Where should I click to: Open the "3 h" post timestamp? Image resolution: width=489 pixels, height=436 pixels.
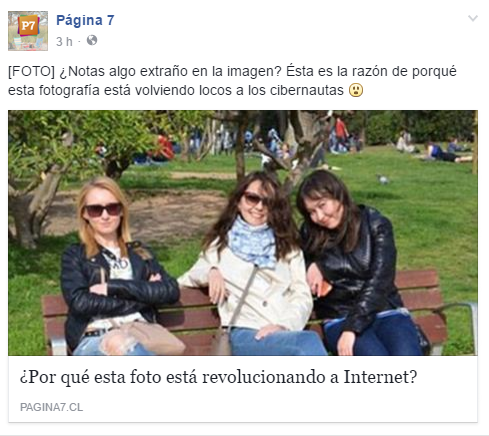[64, 42]
